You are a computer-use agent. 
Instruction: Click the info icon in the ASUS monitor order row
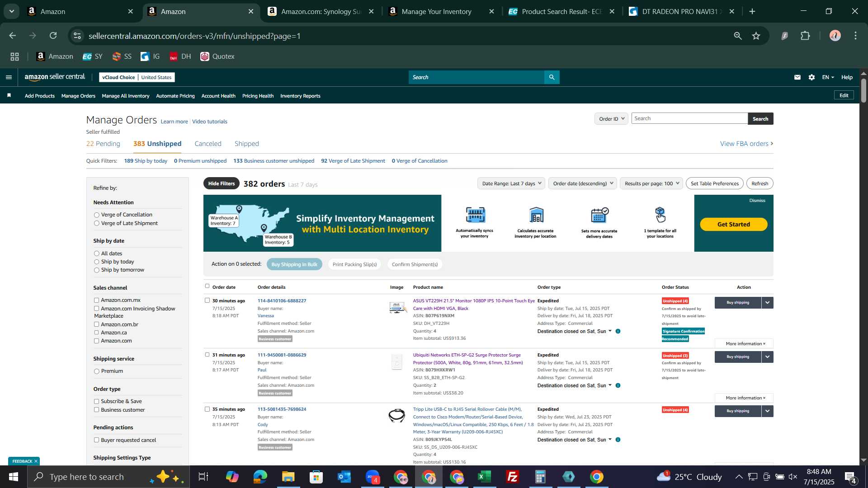coord(618,331)
